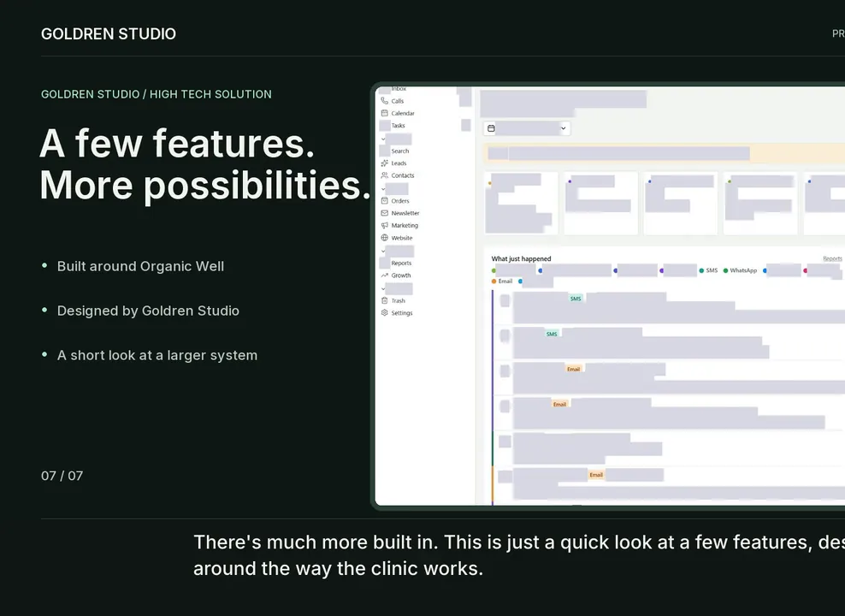Collapse the sidebar section above Orders
The height and width of the screenshot is (616, 845).
coord(383,189)
